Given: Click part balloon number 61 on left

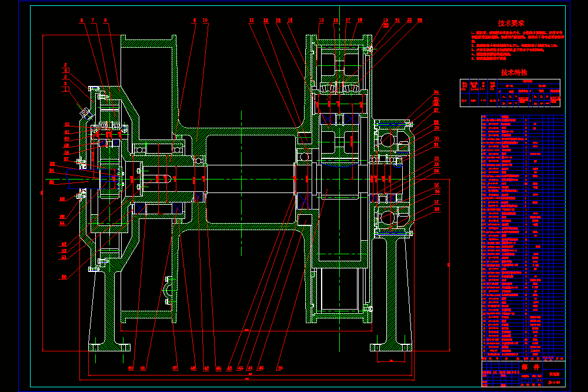Looking at the screenshot, I should click(67, 132).
